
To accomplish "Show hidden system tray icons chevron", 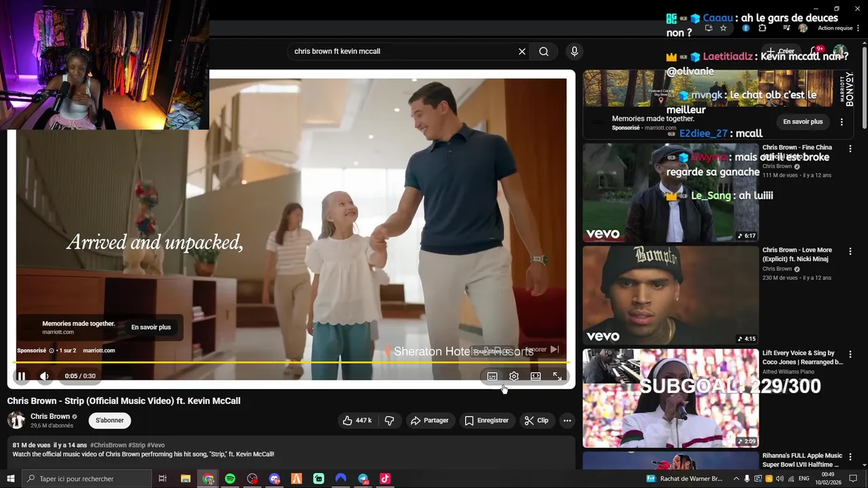I will point(736,479).
